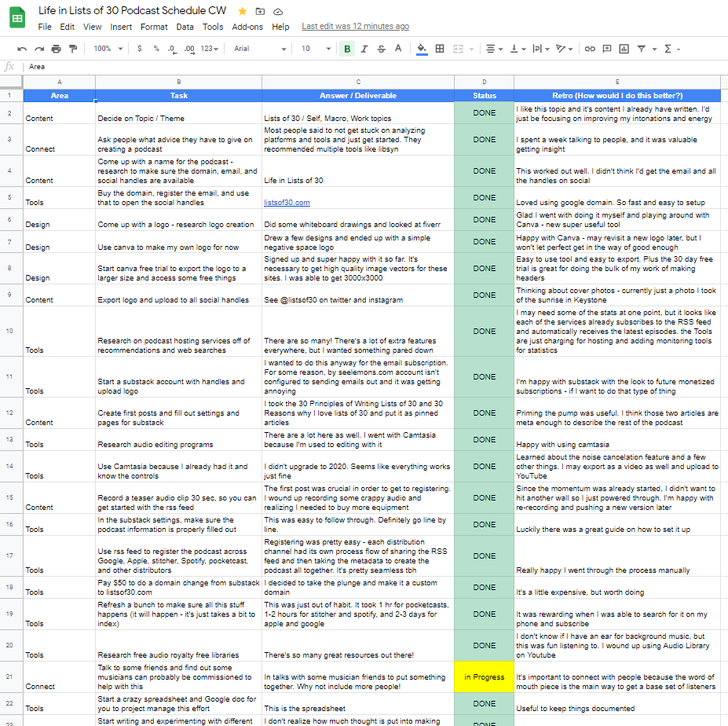Viewport: 728px width, 726px height.
Task: Open the Edit menu
Action: [67, 27]
